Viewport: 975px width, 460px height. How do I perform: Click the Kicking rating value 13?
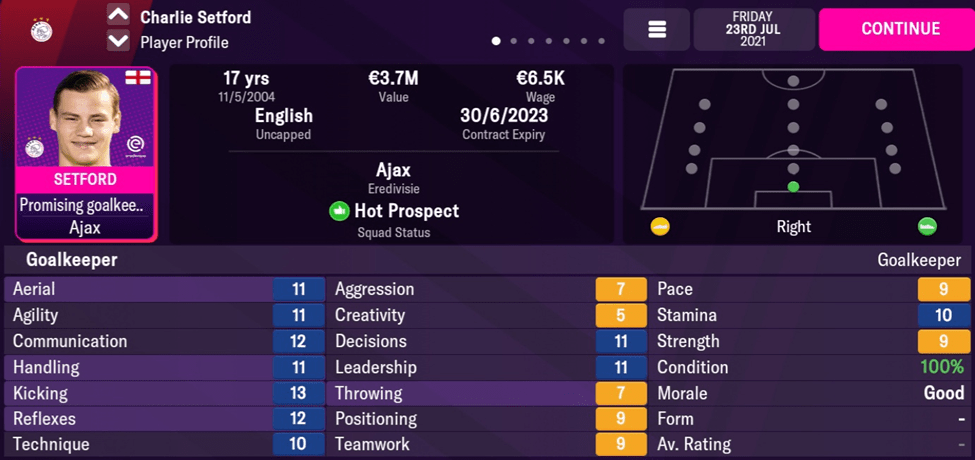point(298,393)
